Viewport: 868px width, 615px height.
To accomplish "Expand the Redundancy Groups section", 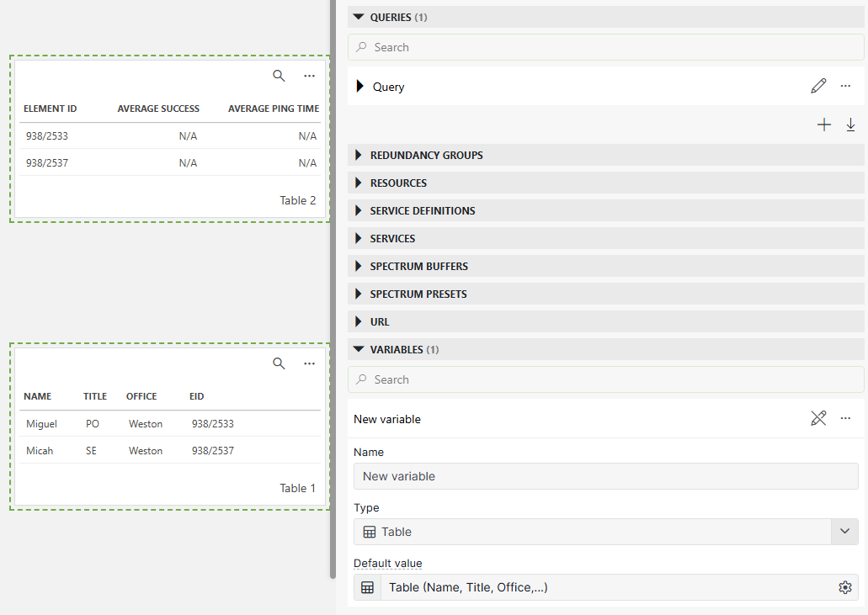I will click(359, 156).
